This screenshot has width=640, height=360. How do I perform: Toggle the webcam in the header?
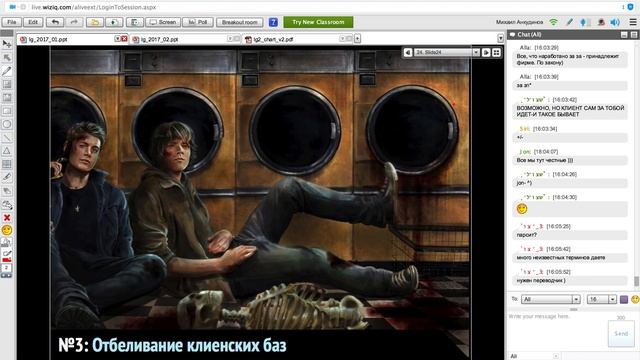click(x=601, y=22)
